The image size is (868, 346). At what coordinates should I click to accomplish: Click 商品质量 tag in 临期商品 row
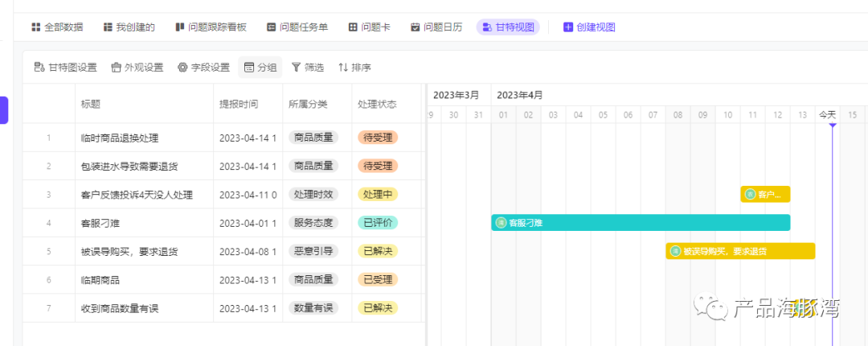[x=313, y=279]
